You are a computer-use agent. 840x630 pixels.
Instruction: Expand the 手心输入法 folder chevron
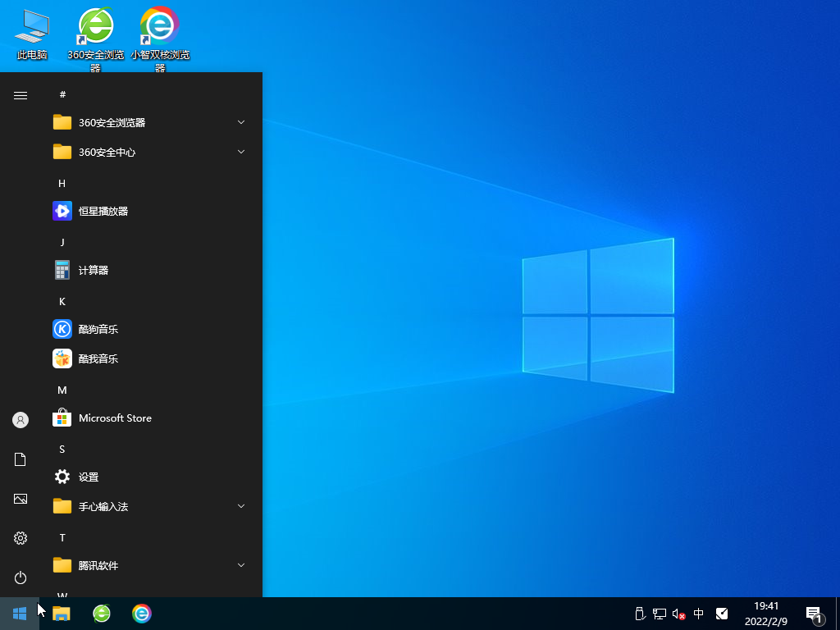click(x=240, y=506)
